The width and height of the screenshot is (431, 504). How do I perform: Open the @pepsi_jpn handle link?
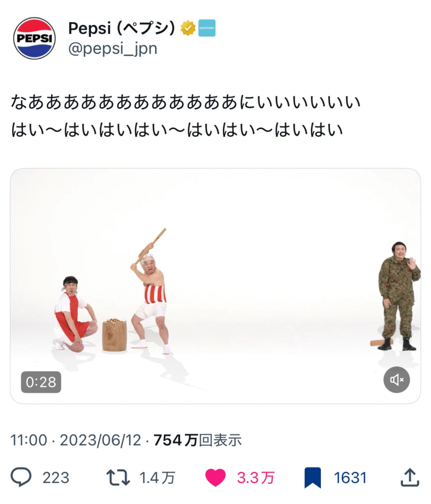pyautogui.click(x=113, y=49)
